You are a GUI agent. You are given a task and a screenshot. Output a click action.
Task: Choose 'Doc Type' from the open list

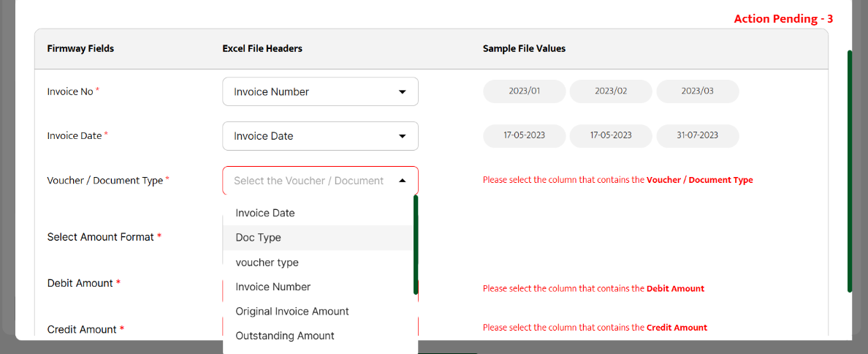pyautogui.click(x=258, y=238)
